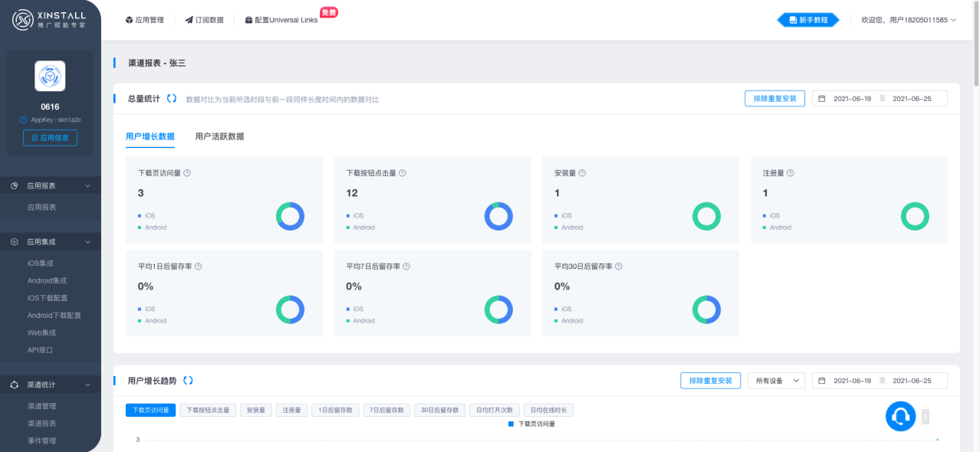Click help icon beside 下载页访问量
Screen dimensions: 980x452
(187, 173)
